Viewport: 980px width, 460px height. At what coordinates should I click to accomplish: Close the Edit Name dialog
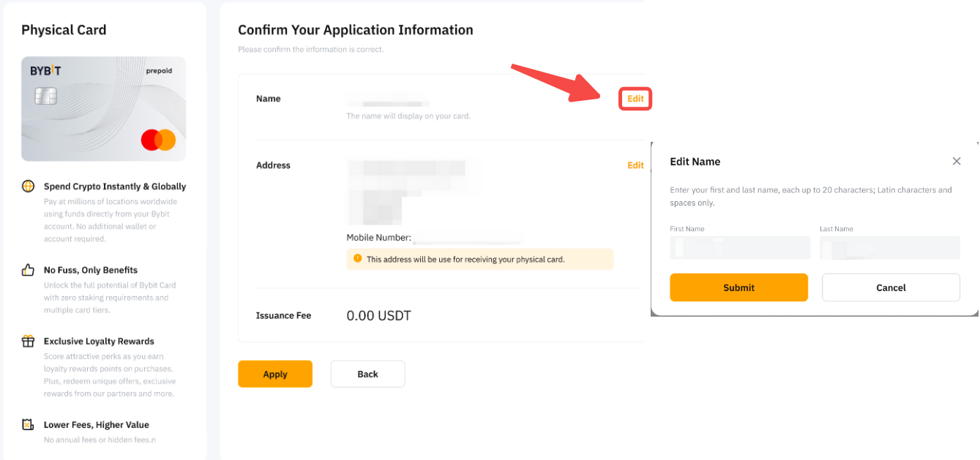pos(957,161)
